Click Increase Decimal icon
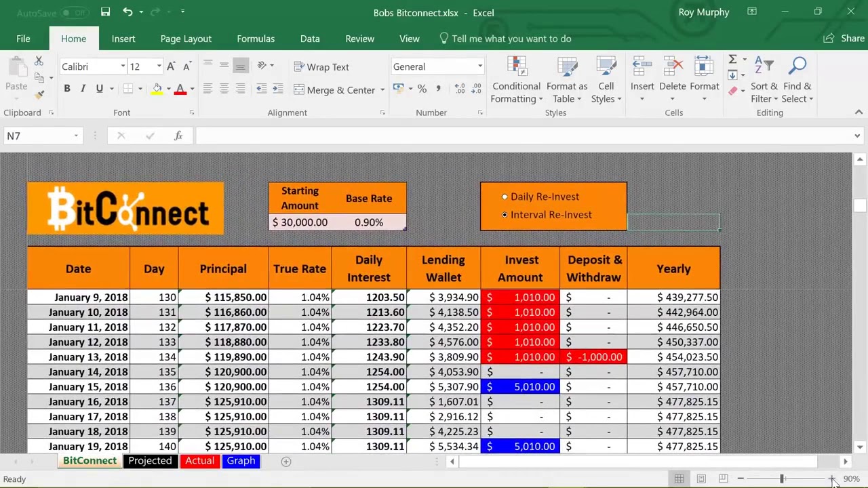The height and width of the screenshot is (488, 868). click(x=460, y=89)
